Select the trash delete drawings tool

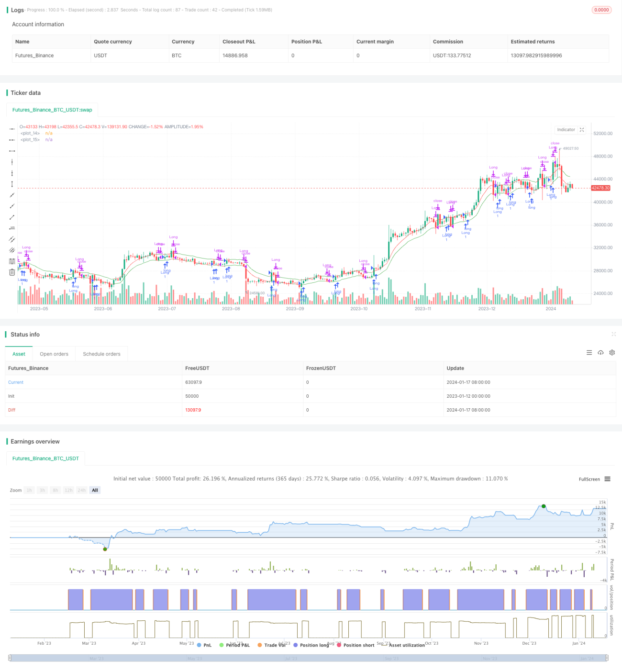pos(12,272)
